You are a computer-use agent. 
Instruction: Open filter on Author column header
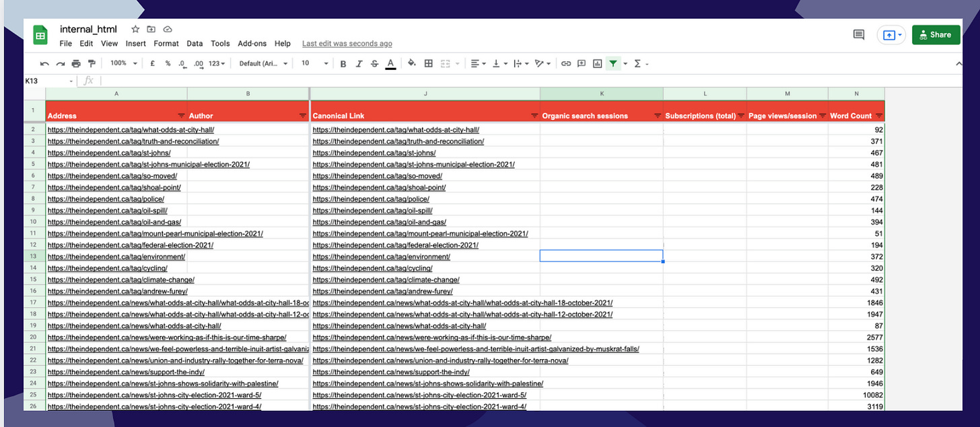click(x=302, y=116)
